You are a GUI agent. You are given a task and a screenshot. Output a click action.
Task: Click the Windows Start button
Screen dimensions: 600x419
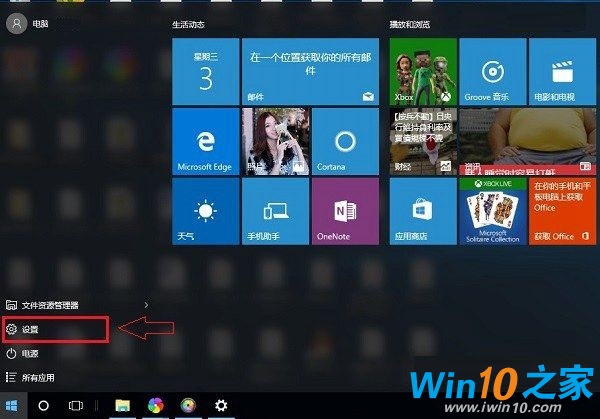point(12,406)
